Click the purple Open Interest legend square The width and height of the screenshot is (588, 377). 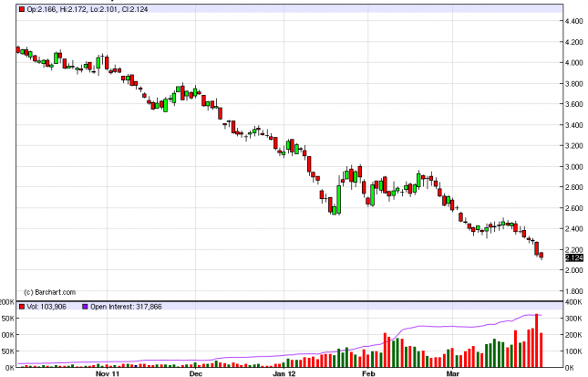(x=85, y=307)
